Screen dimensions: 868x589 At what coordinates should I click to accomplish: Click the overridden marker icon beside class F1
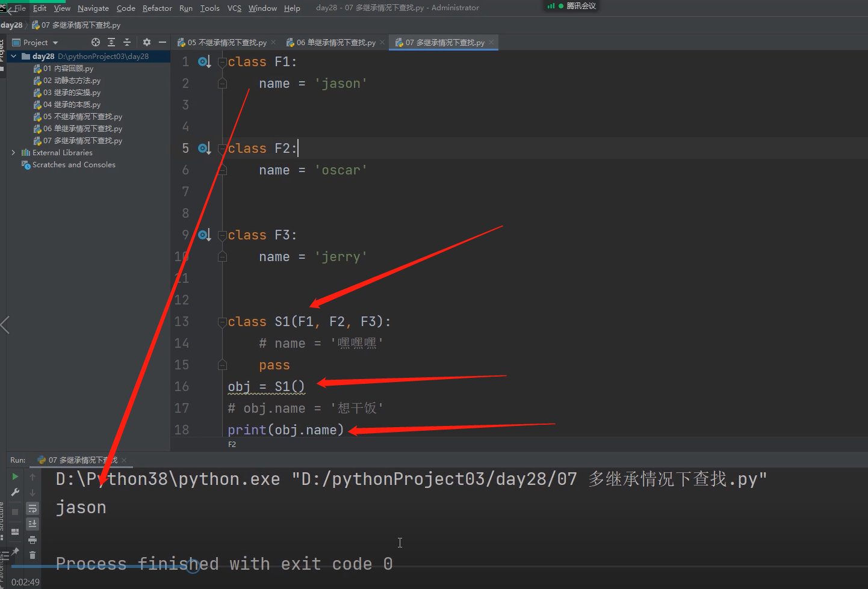coord(205,61)
